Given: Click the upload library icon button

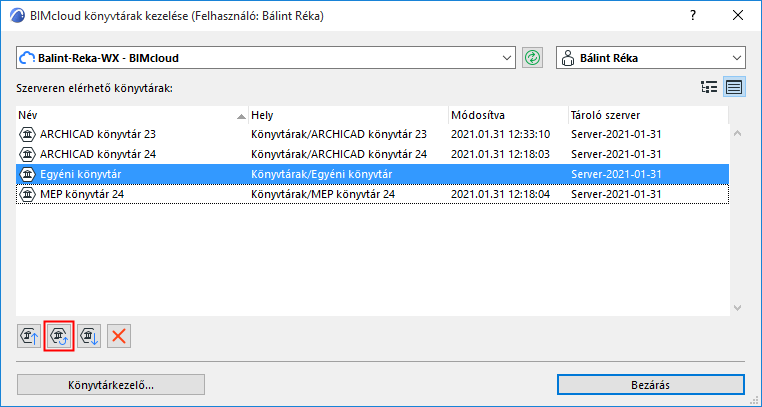Looking at the screenshot, I should [29, 336].
